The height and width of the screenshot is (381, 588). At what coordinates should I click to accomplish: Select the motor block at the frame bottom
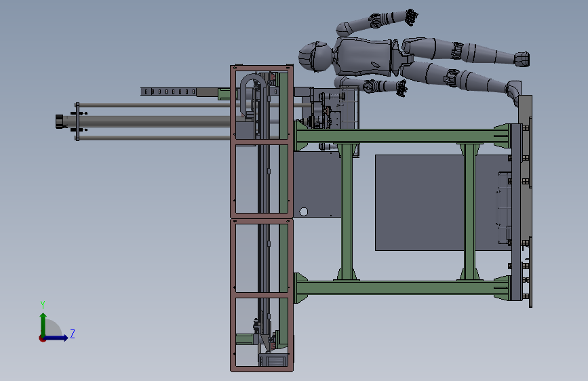tap(274, 360)
